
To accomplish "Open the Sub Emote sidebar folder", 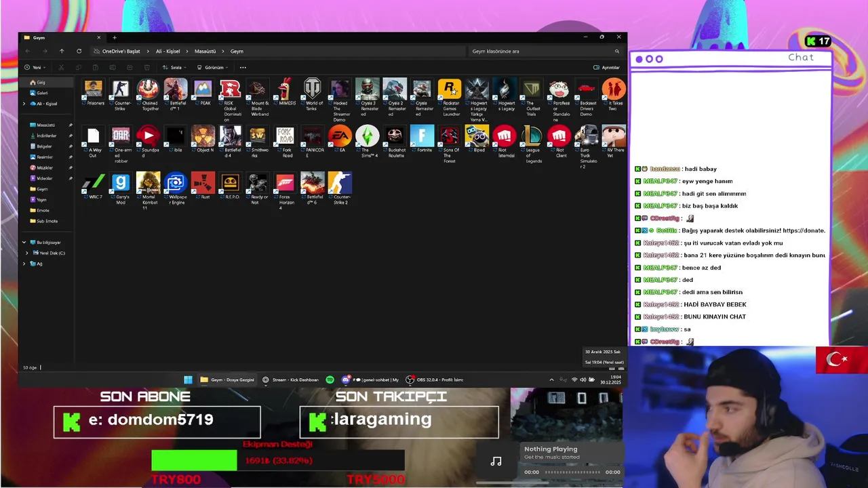I will point(47,221).
